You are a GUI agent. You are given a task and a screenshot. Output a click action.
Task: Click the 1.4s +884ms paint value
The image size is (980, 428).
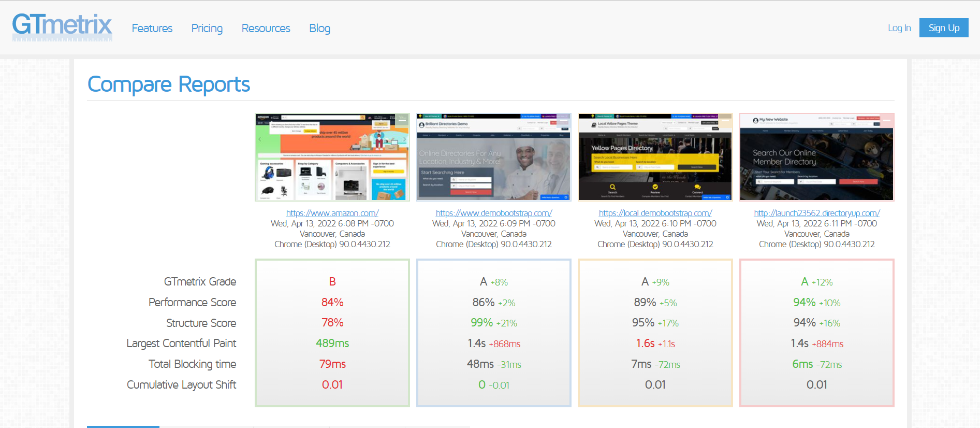817,344
